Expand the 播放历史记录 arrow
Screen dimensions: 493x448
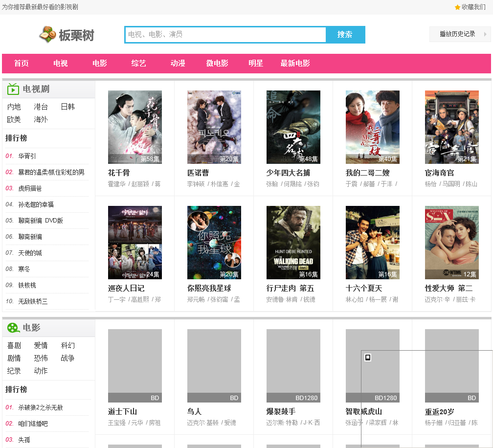[485, 34]
